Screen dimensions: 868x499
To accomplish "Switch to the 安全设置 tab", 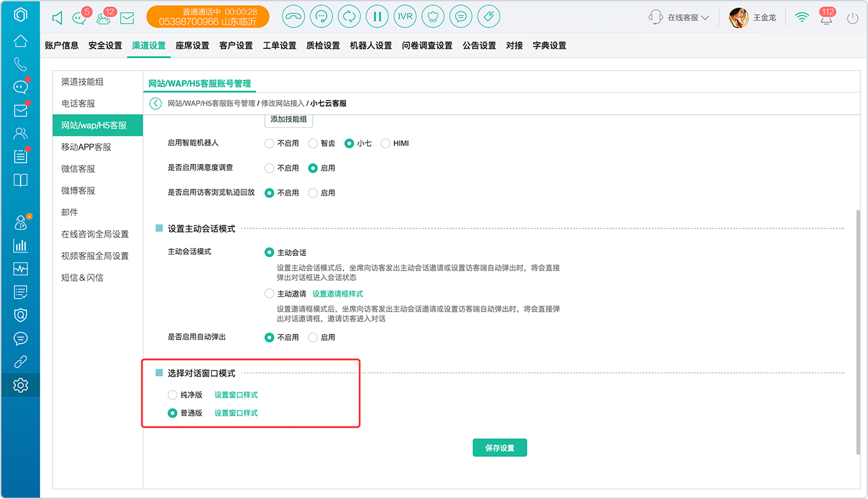I will point(105,45).
